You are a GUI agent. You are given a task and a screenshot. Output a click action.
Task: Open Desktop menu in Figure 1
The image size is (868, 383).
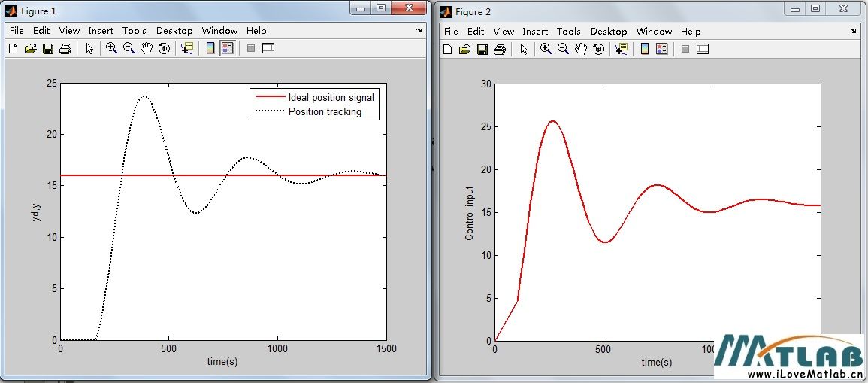[174, 31]
